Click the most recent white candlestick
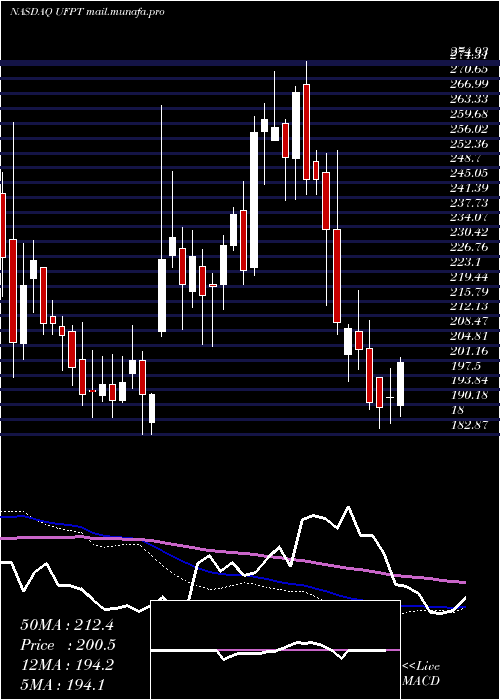 click(400, 384)
